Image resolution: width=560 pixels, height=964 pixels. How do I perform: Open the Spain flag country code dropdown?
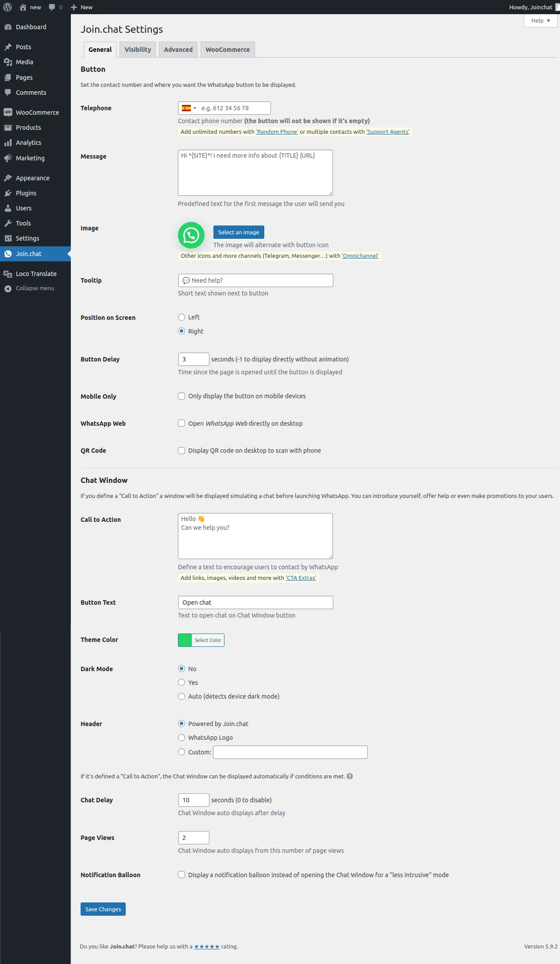click(x=189, y=108)
